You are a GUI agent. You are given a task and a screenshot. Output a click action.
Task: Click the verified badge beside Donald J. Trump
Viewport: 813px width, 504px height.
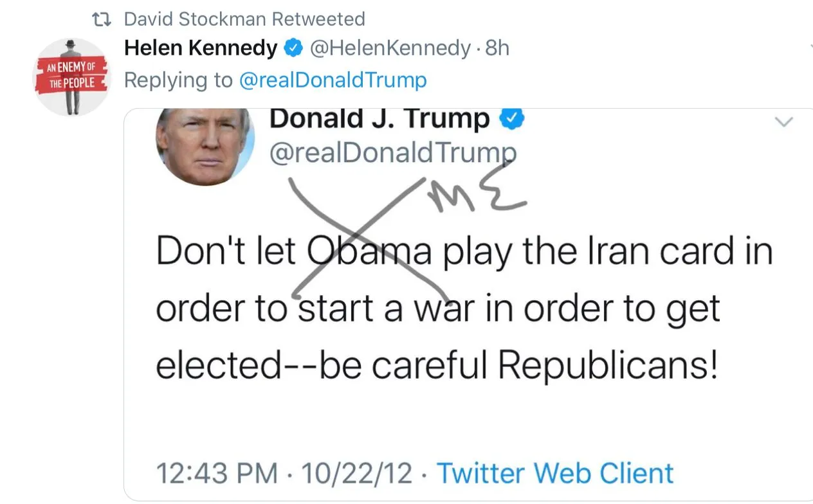pyautogui.click(x=514, y=119)
